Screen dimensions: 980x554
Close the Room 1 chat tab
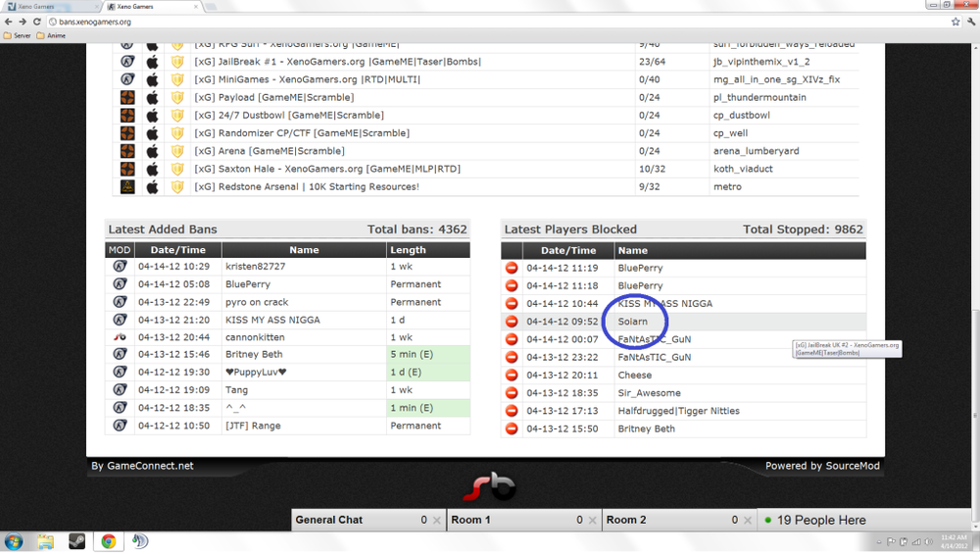tap(592, 521)
